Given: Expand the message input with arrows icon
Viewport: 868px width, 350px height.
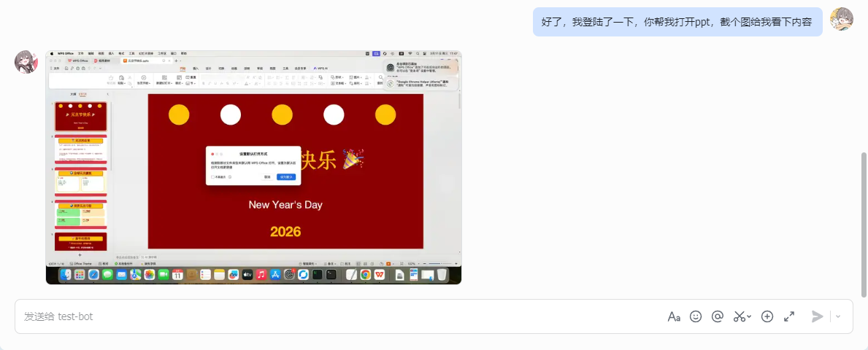Looking at the screenshot, I should pos(789,316).
